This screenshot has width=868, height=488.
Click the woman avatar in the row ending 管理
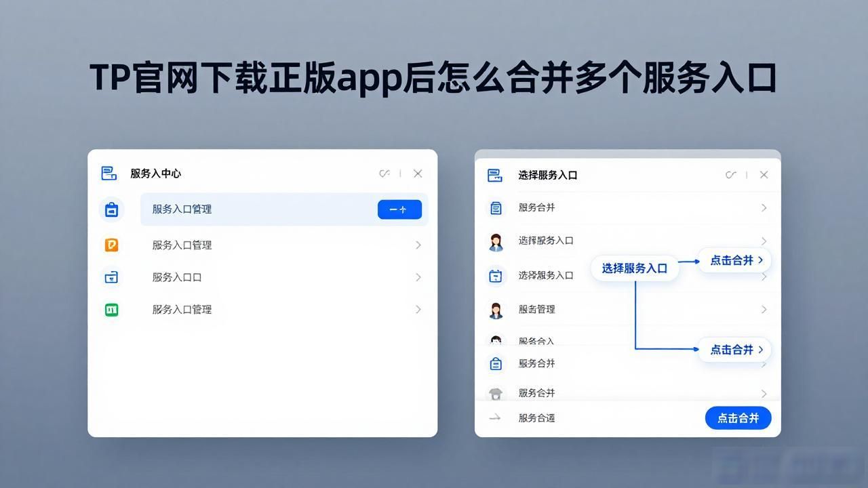pyautogui.click(x=496, y=310)
